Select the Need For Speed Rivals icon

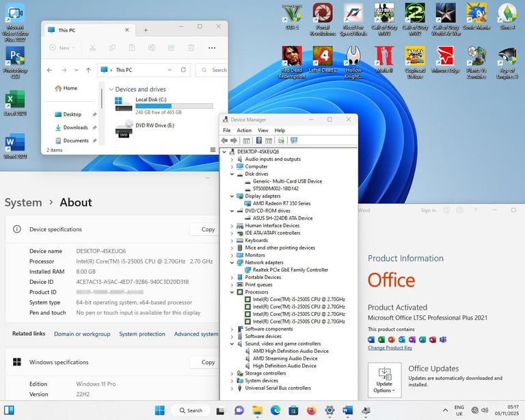pyautogui.click(x=353, y=19)
